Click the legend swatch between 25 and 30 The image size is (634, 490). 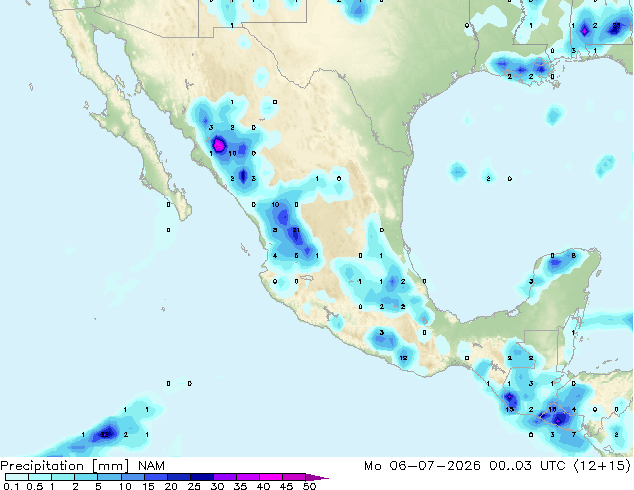click(x=201, y=477)
